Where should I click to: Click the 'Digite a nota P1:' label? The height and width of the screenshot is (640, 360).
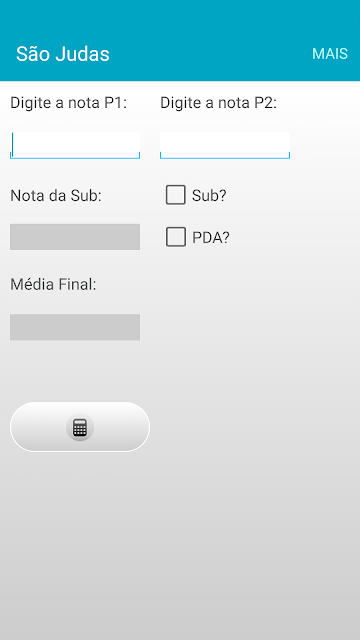point(69,103)
